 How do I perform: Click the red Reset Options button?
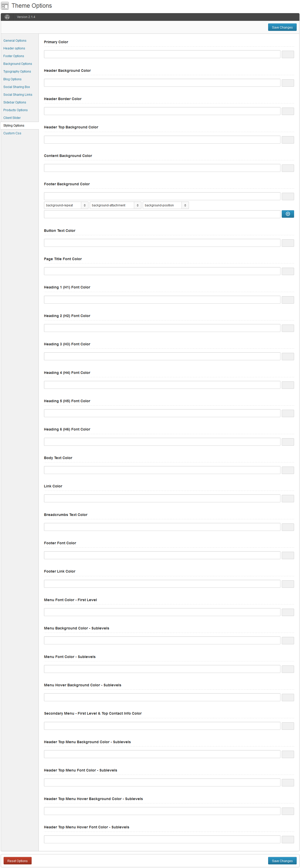point(17,861)
